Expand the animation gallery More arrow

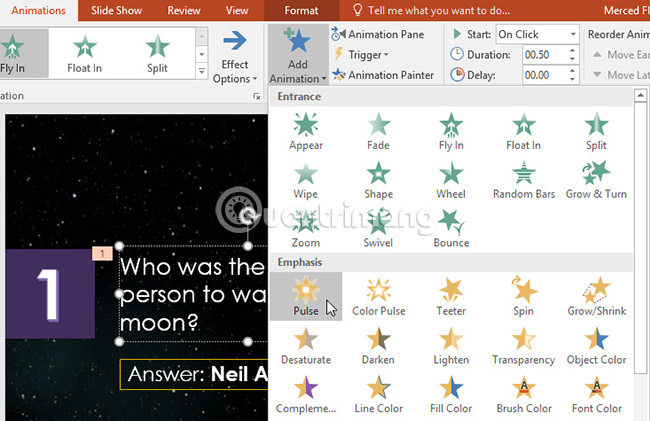[x=201, y=71]
